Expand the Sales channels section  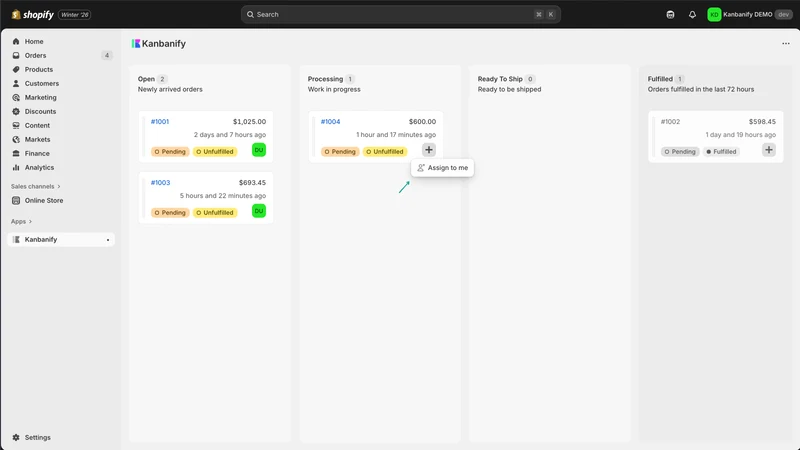(36, 186)
